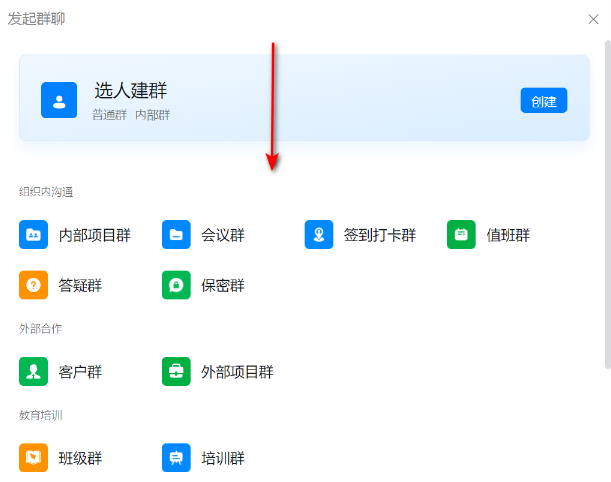Click the 外部项目群 label
The width and height of the screenshot is (611, 482).
(237, 372)
